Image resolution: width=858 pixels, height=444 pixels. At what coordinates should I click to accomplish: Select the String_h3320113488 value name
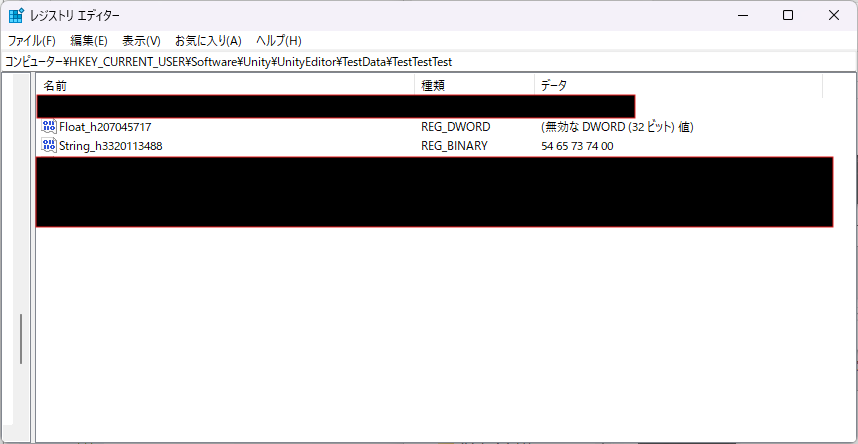point(111,146)
